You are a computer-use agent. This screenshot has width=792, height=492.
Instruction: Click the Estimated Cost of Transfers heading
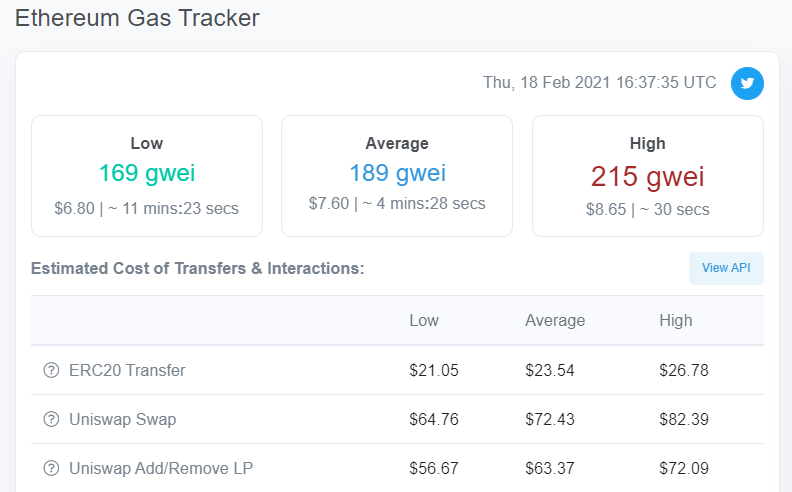click(x=197, y=268)
